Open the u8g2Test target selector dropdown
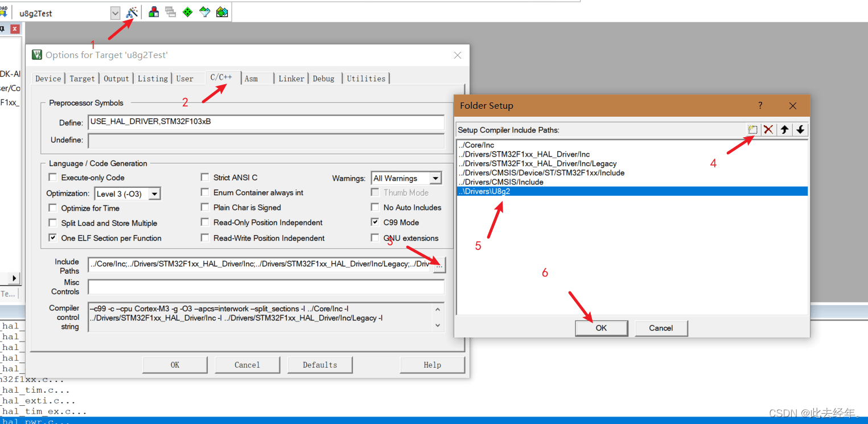868x424 pixels. tap(116, 13)
